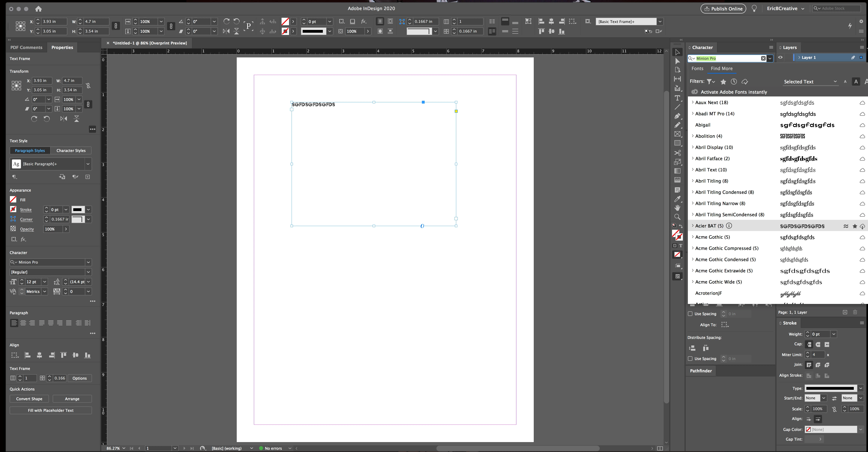
Task: Open the paragraph style dropdown
Action: click(88, 164)
